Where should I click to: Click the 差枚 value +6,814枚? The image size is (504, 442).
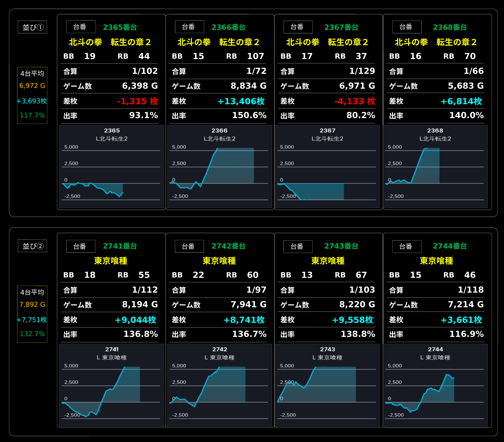[x=461, y=101]
